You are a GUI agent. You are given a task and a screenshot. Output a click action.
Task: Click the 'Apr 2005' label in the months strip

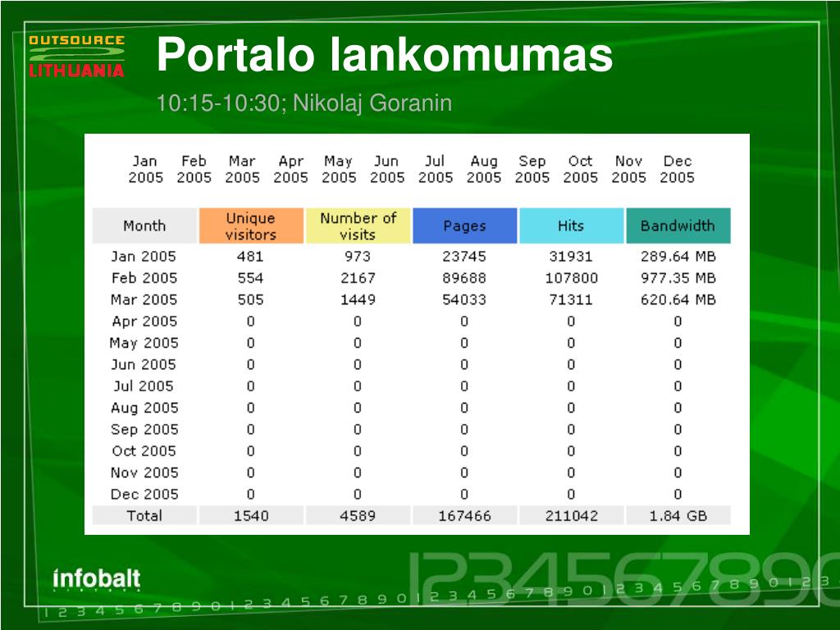[x=290, y=169]
